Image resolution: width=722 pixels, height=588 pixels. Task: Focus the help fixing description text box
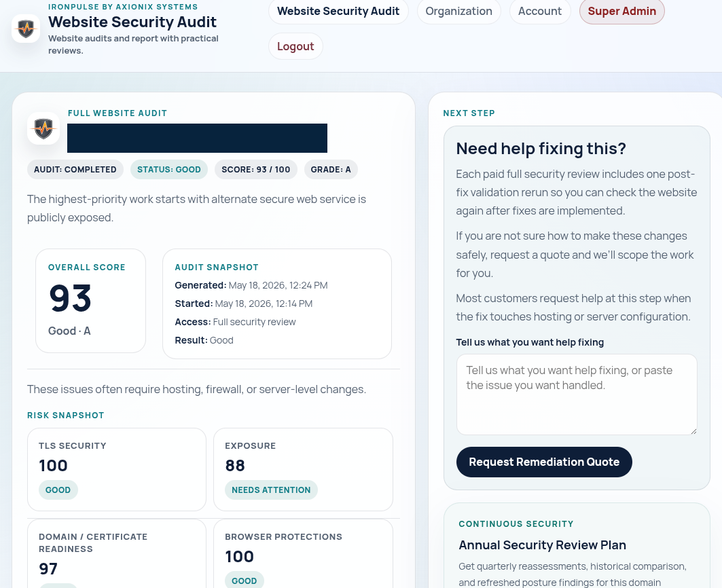coord(577,394)
